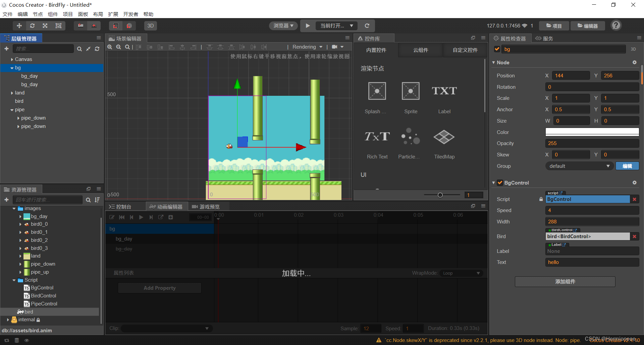The height and width of the screenshot is (345, 644).
Task: Expand the land node
Action: 12,93
